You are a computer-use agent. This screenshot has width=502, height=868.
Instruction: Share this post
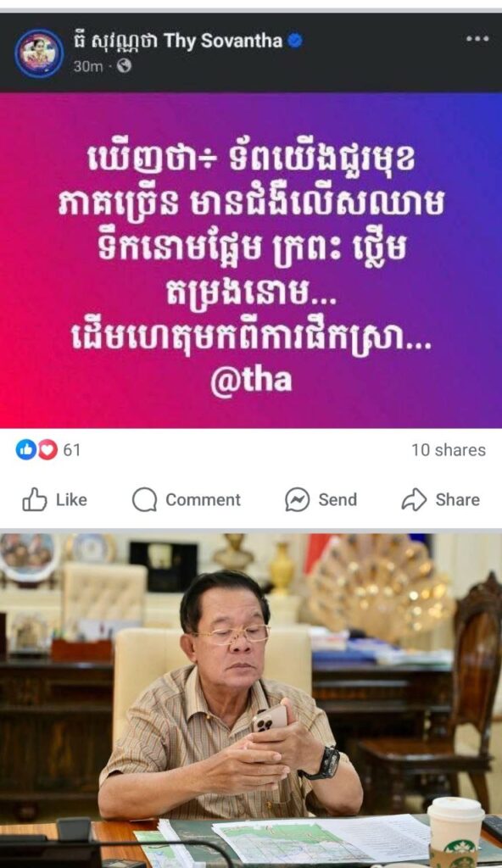[x=440, y=499]
